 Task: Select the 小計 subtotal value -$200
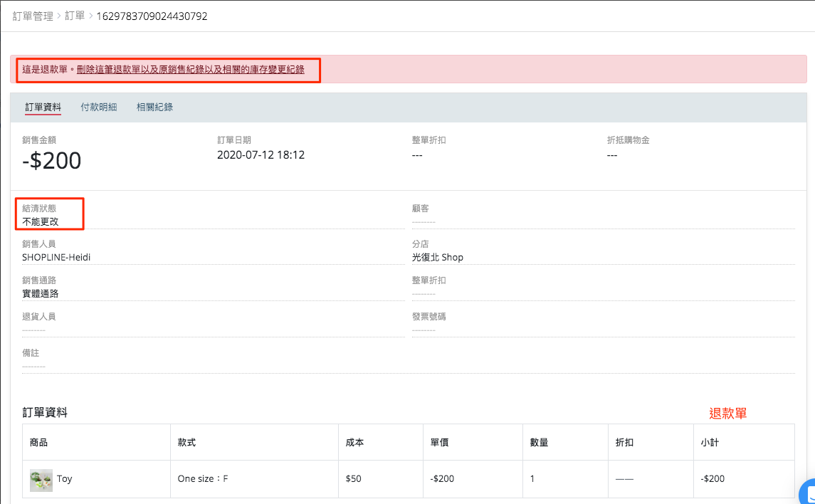(x=712, y=479)
